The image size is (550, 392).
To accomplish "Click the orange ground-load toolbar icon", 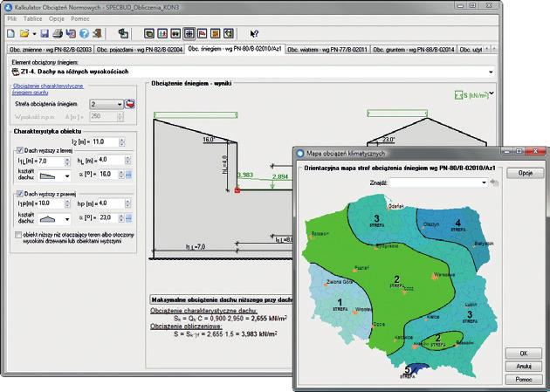I will pos(215,34).
